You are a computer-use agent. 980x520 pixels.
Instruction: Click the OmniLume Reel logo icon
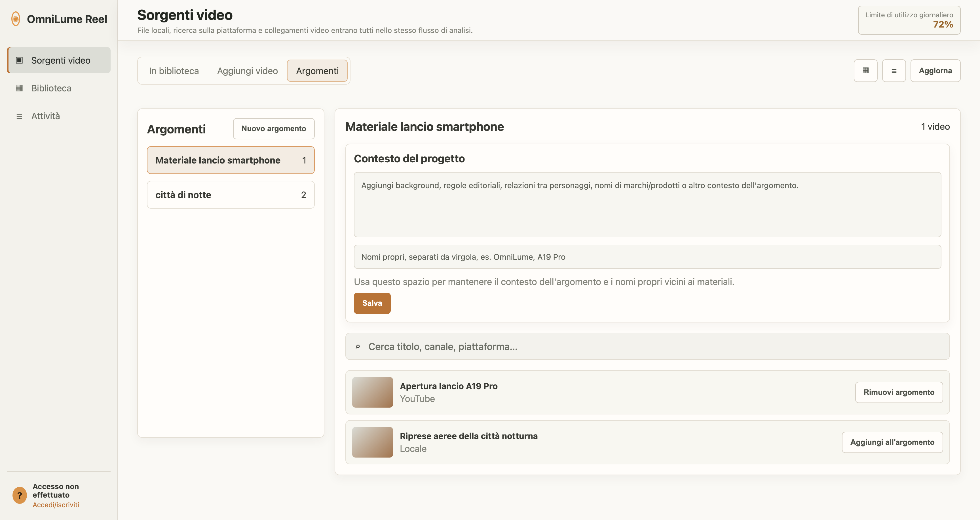16,19
